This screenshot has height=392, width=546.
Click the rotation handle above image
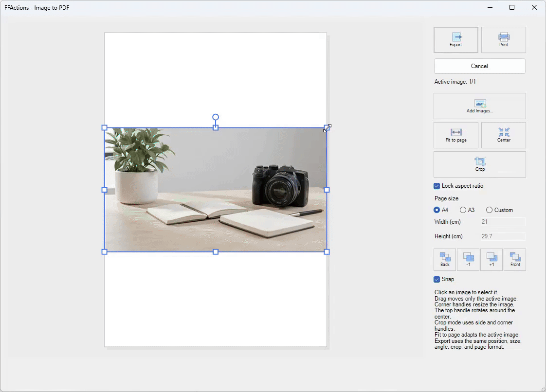[216, 117]
